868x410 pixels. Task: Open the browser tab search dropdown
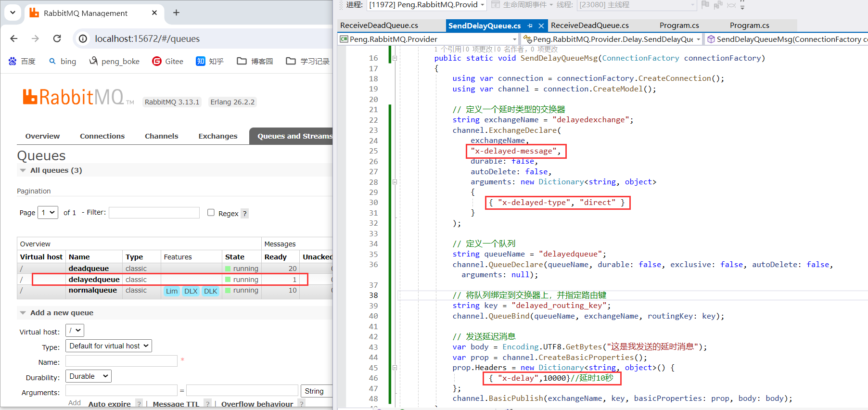tap(13, 13)
